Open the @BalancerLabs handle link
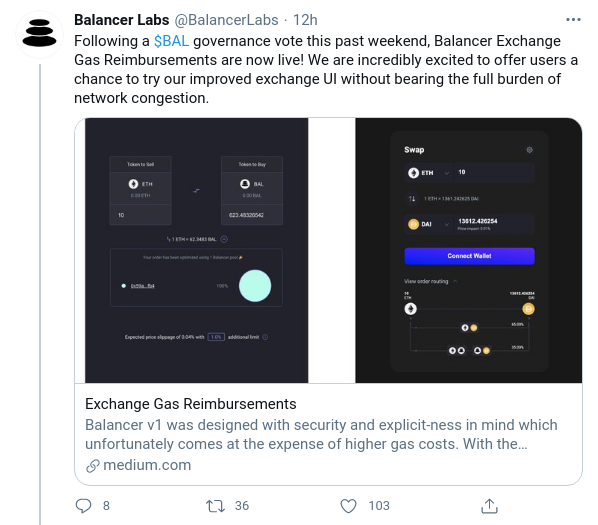Screen dimensions: 598x525 pos(227,20)
